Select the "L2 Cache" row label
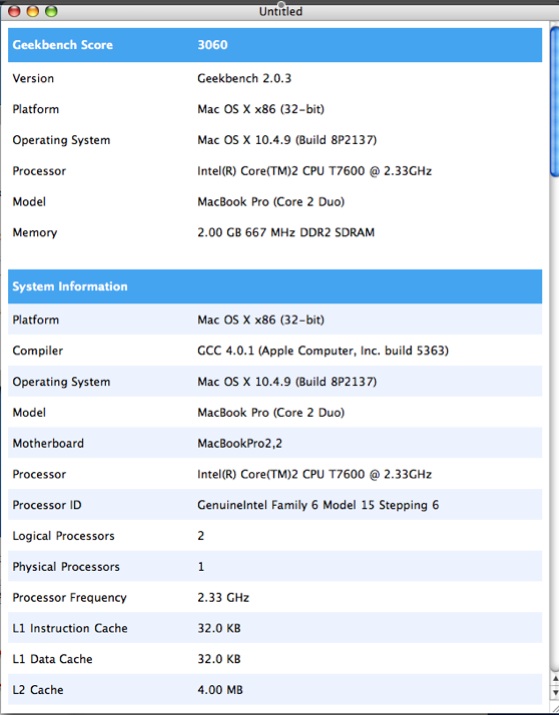 point(38,690)
